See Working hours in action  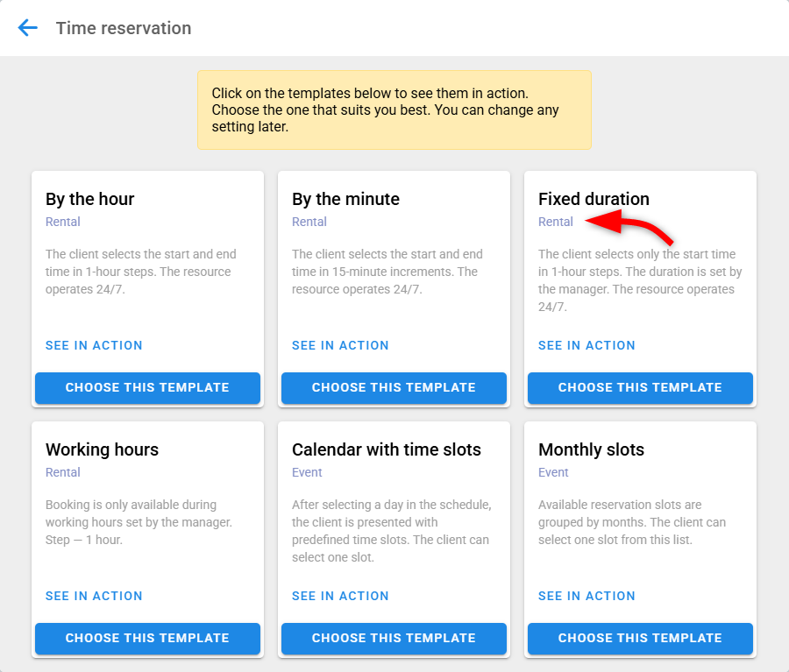94,596
